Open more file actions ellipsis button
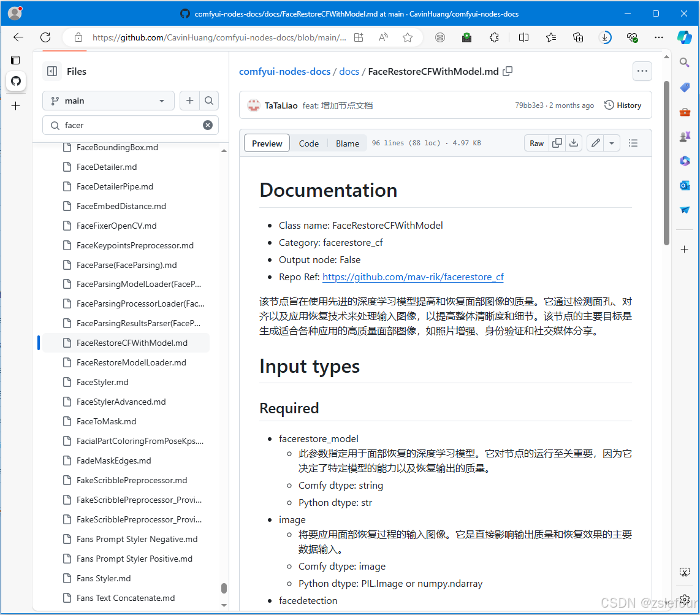Viewport: 700px width, 615px height. [x=642, y=72]
